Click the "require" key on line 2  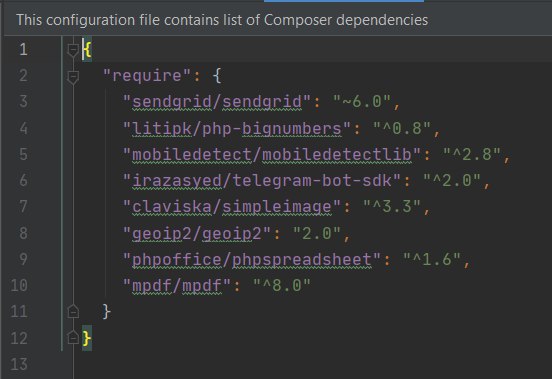click(147, 76)
